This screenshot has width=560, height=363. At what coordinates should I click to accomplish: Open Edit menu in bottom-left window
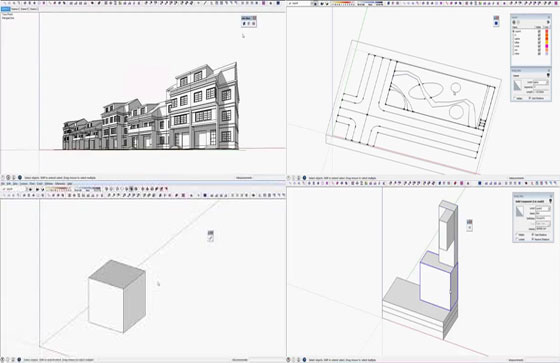coord(8,184)
